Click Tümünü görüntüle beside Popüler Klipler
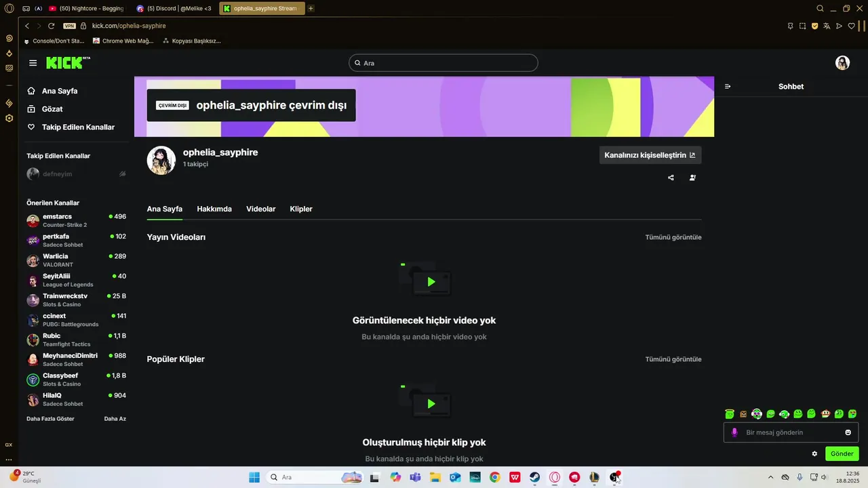This screenshot has width=868, height=488. point(673,359)
